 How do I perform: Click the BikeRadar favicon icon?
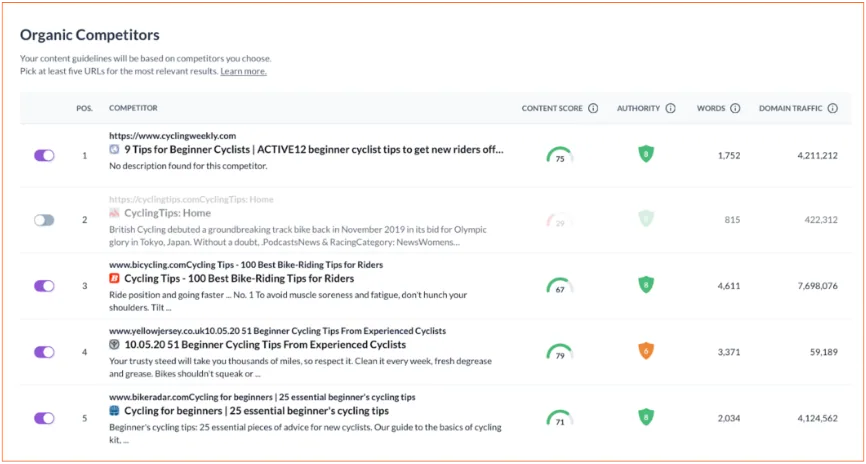(x=114, y=411)
